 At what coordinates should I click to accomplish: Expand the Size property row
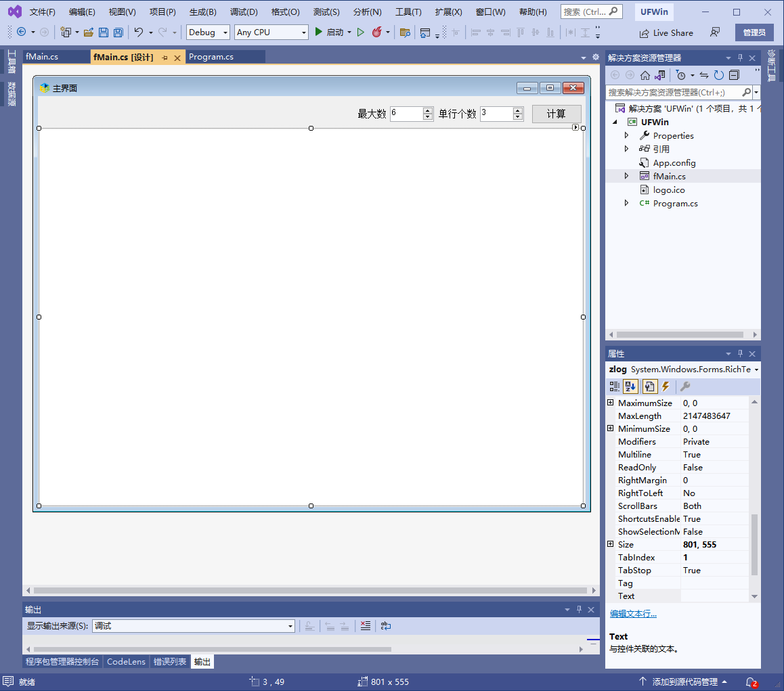pyautogui.click(x=611, y=544)
